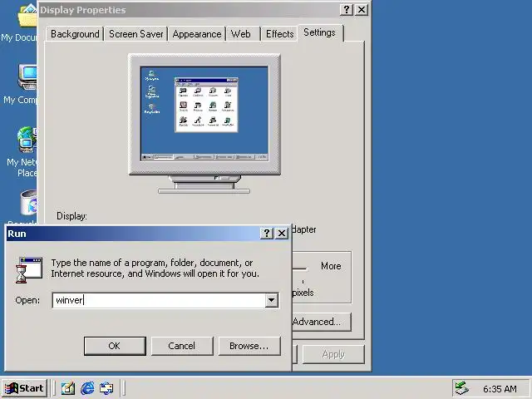Click the Run dialog title bar
Viewport: 532px width, 399px height.
(x=132, y=234)
